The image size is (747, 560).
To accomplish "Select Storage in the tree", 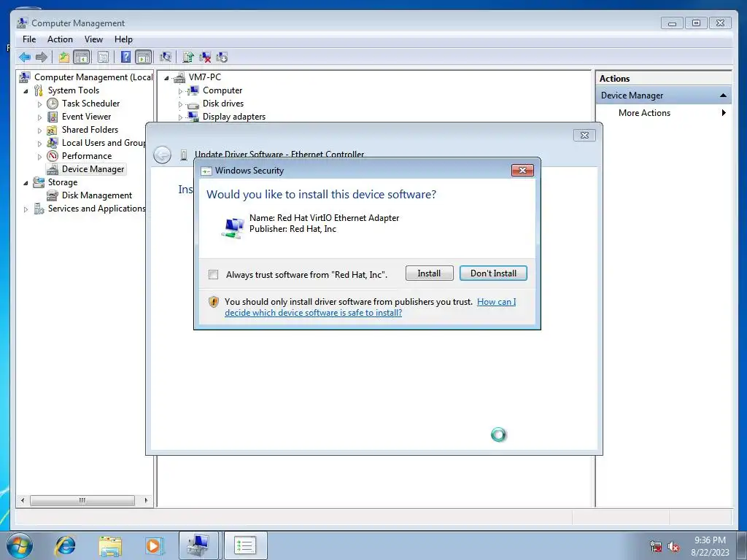I will coord(63,182).
